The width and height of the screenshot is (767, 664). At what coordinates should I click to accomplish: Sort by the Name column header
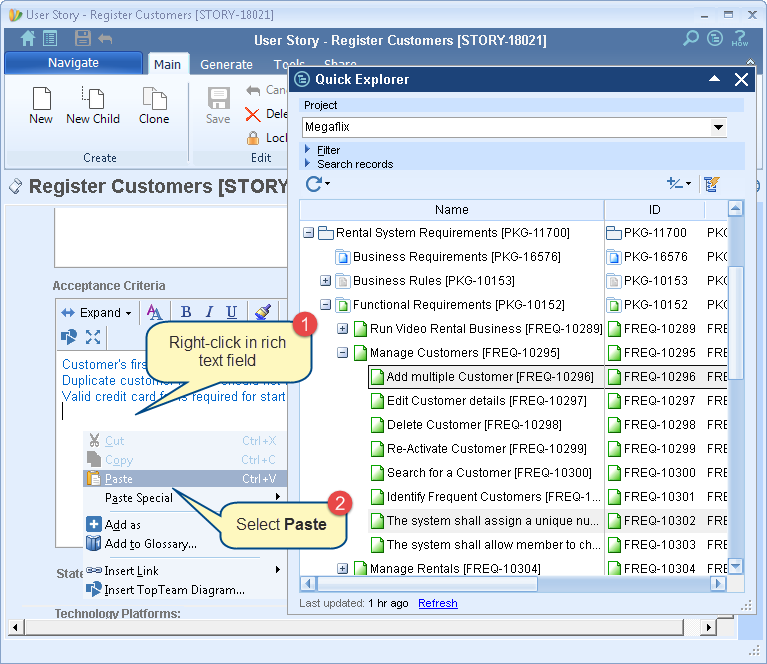point(451,209)
